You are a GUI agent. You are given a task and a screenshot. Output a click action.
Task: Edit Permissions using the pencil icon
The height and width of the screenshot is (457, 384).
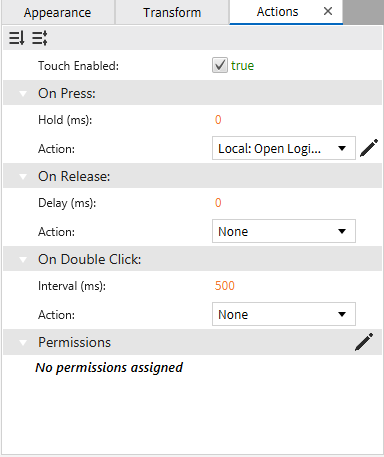click(364, 342)
